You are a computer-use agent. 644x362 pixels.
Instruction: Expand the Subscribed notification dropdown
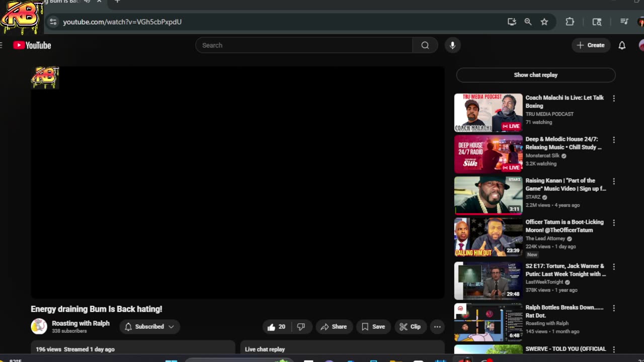(x=149, y=327)
